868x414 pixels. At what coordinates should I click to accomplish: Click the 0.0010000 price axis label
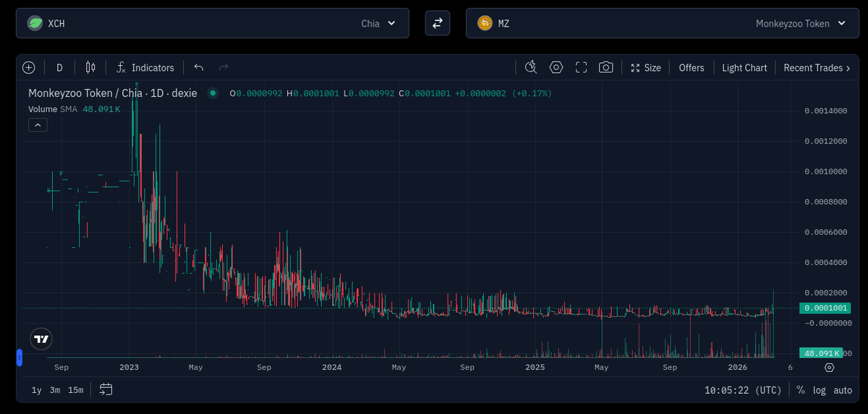[x=826, y=172]
